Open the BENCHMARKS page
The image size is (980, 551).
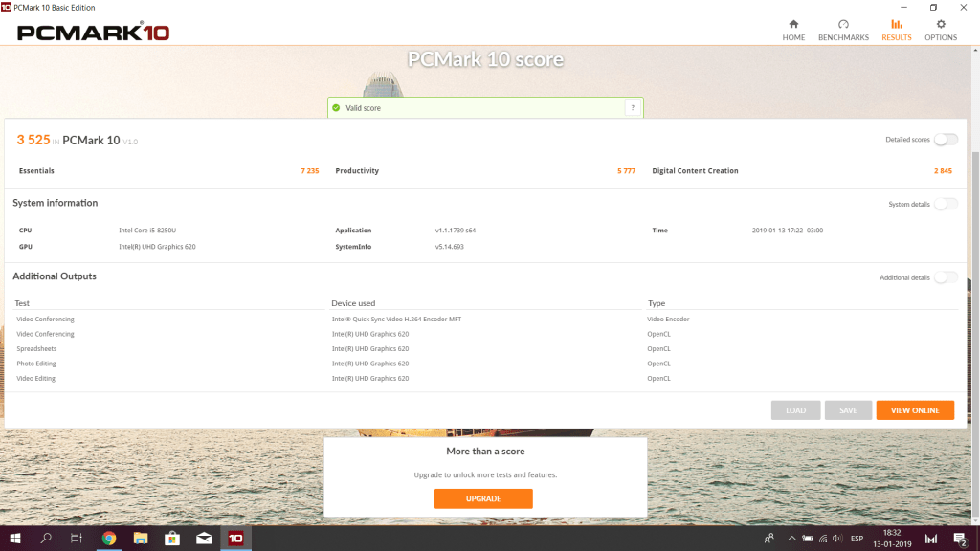coord(843,30)
